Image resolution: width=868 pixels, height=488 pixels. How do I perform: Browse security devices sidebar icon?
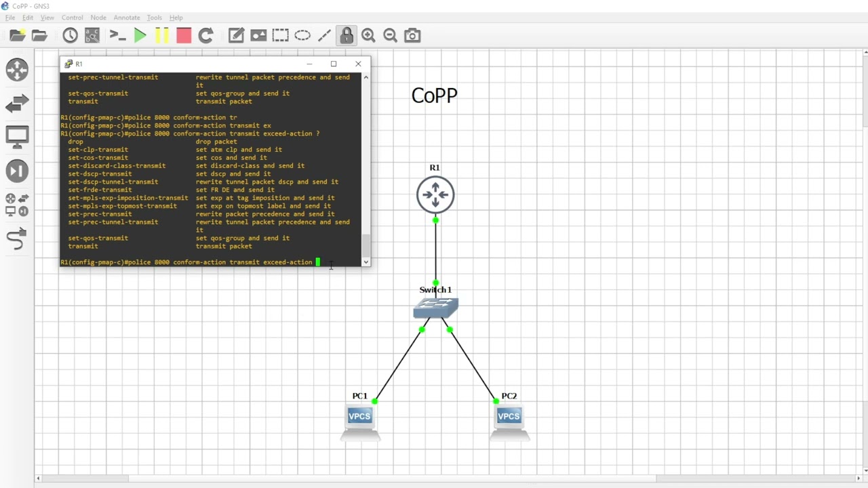pos(17,171)
